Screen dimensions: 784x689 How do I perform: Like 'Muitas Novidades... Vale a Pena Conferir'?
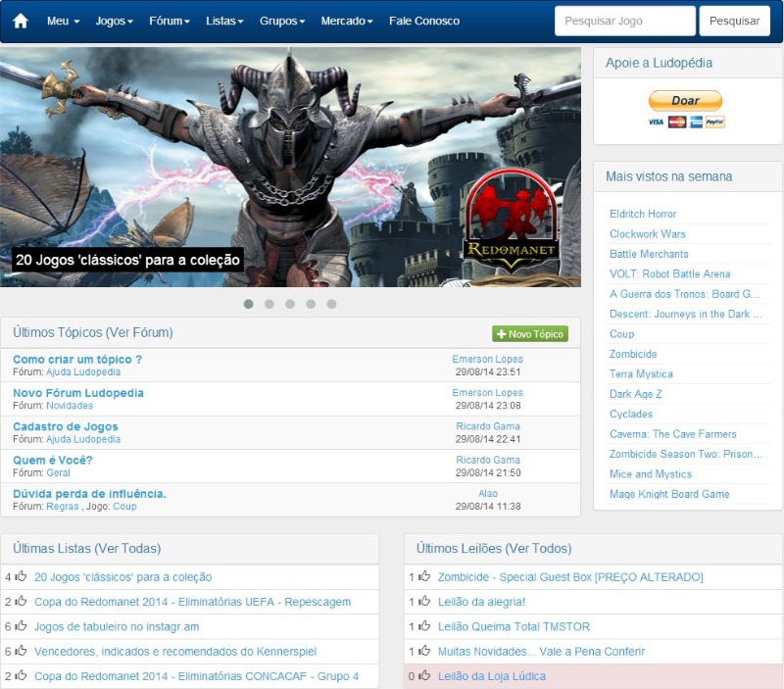click(424, 651)
